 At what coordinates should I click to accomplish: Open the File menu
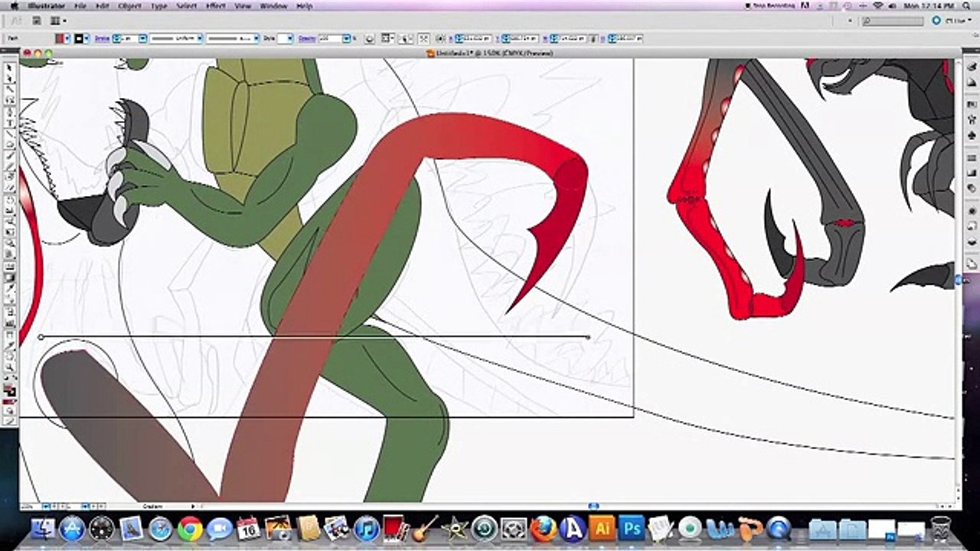pos(80,6)
